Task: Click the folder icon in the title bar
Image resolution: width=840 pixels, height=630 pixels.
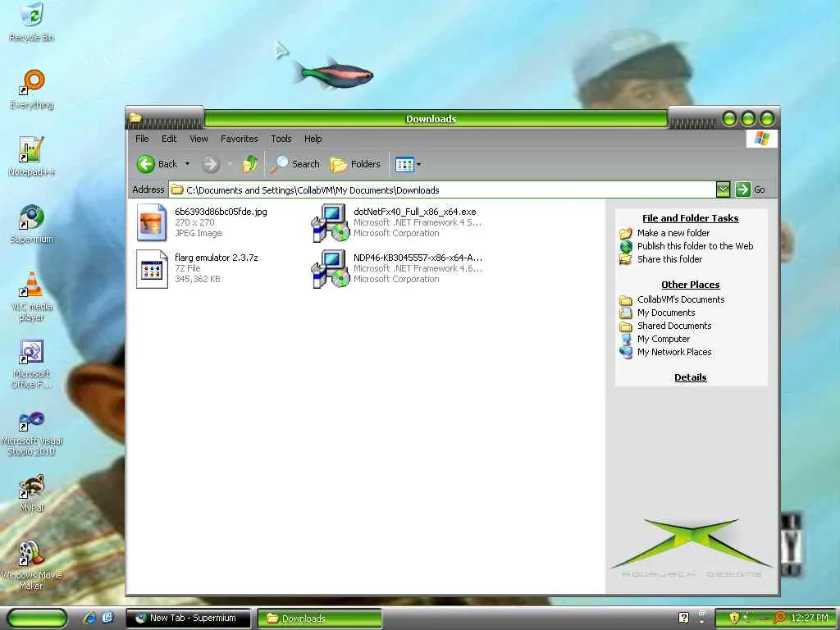Action: [x=136, y=118]
